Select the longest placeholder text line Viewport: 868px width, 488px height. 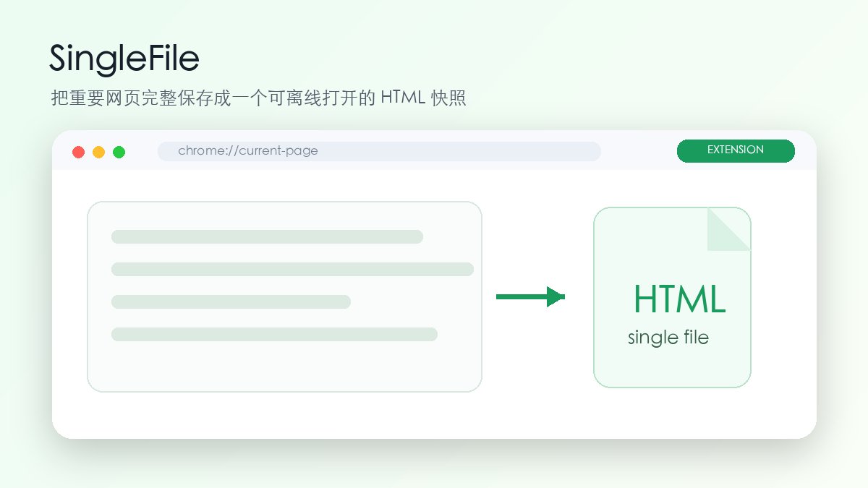pyautogui.click(x=292, y=269)
